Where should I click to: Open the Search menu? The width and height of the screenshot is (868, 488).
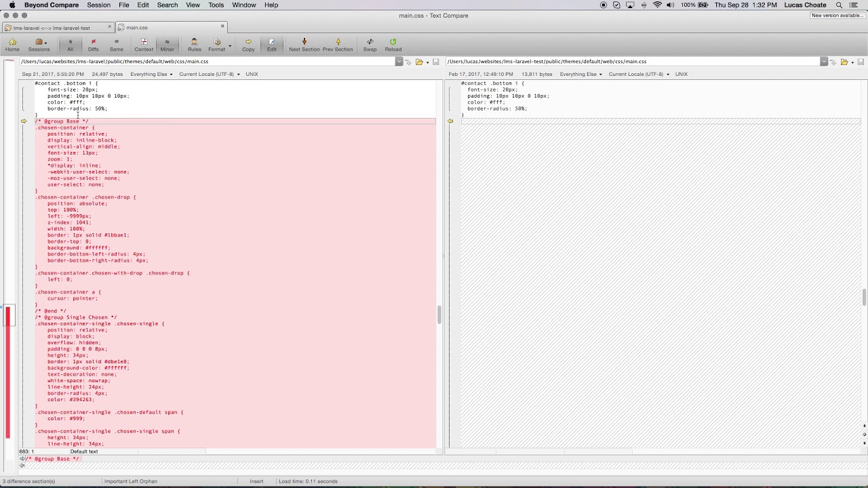tap(167, 5)
